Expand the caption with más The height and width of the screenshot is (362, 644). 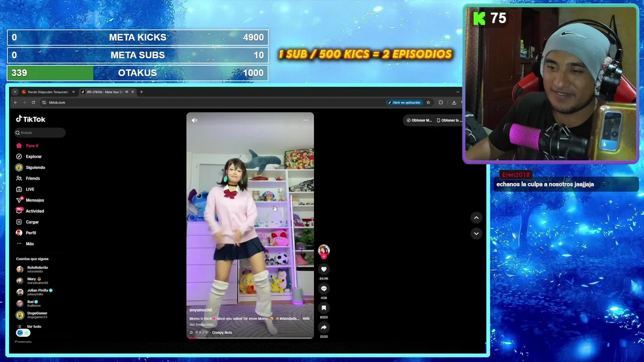pos(306,318)
